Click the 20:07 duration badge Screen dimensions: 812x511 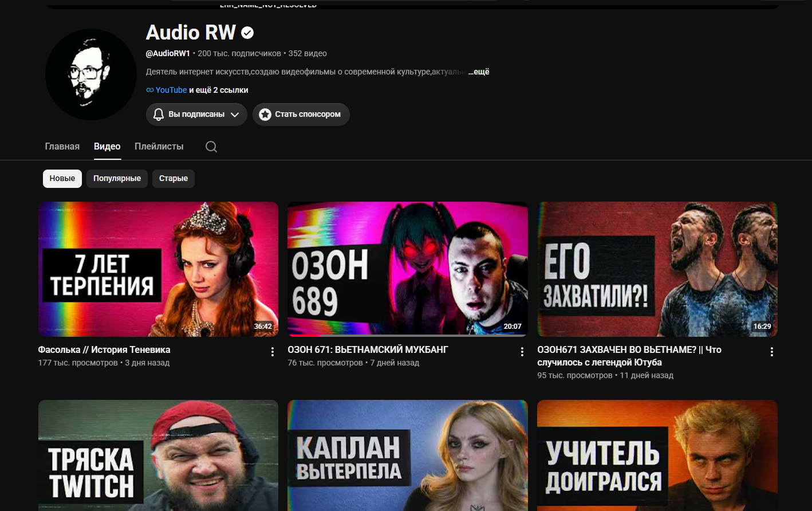click(513, 327)
